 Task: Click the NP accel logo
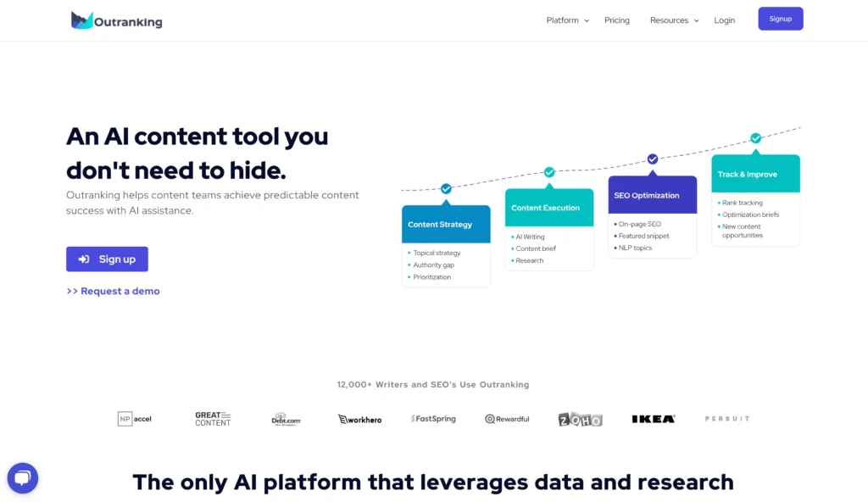click(x=135, y=419)
